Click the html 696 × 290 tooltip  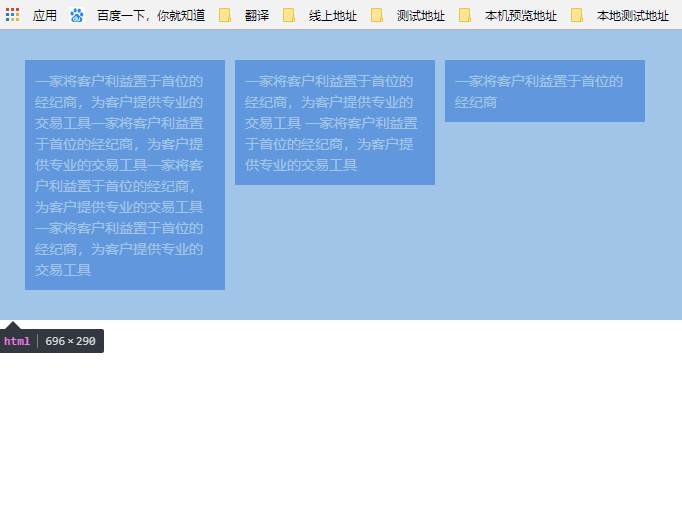[x=52, y=341]
